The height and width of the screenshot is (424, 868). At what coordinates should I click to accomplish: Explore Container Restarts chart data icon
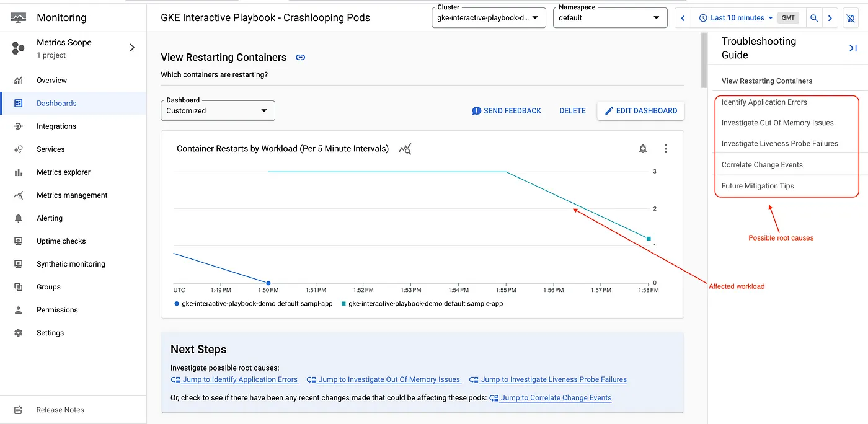tap(405, 149)
